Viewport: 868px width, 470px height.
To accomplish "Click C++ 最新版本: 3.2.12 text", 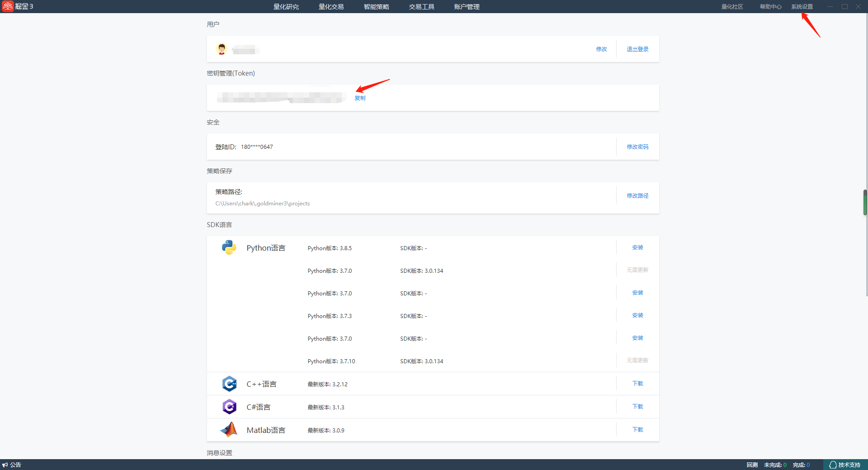I will pyautogui.click(x=328, y=385).
